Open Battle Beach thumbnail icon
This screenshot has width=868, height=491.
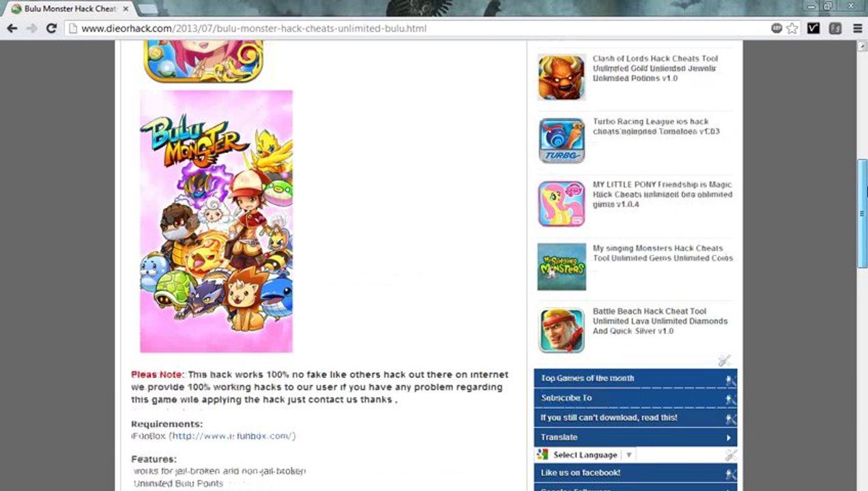(x=562, y=330)
